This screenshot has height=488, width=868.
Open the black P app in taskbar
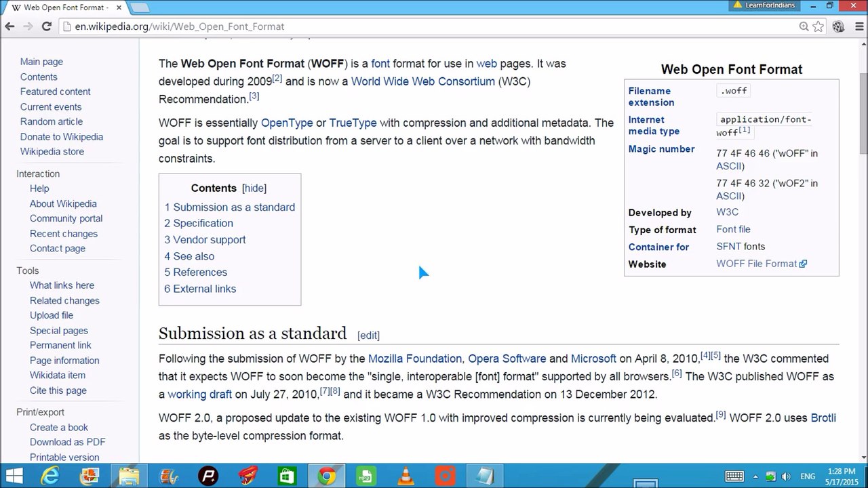click(x=208, y=476)
